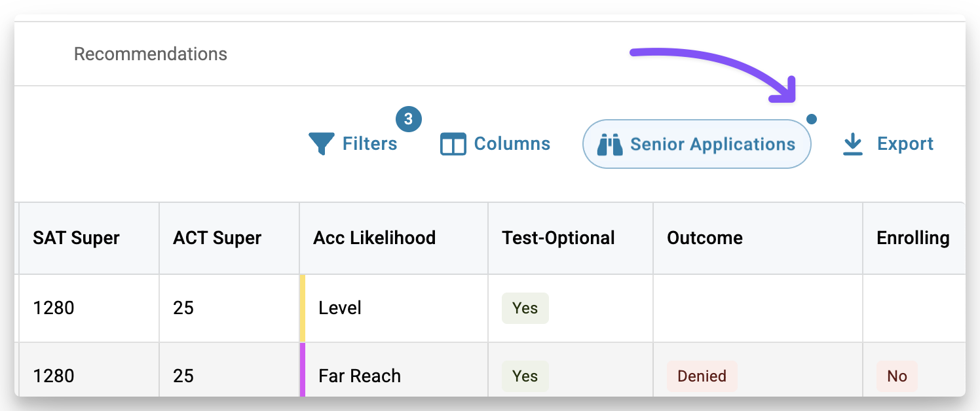Click the funnel Filters icon
Viewport: 980px width, 411px height.
pos(322,144)
